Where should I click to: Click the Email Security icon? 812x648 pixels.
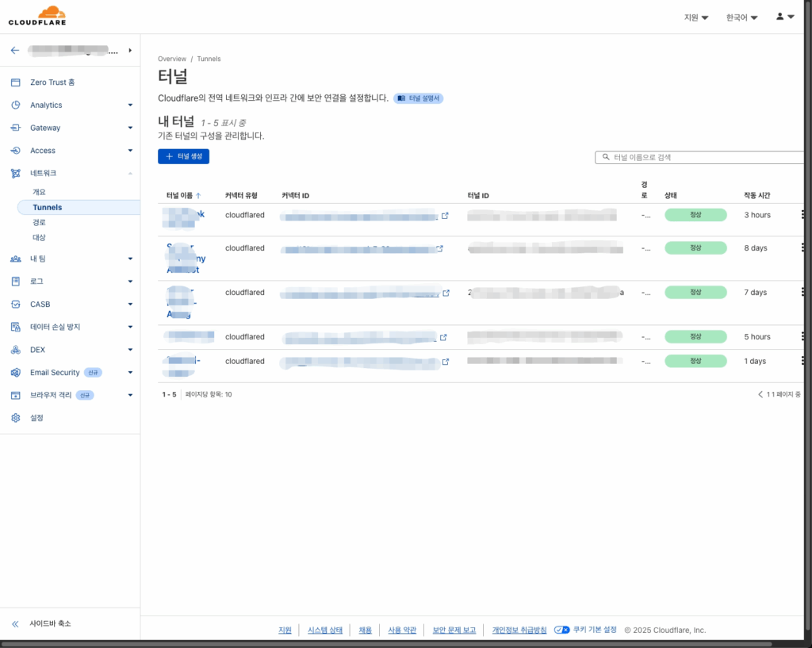(16, 373)
